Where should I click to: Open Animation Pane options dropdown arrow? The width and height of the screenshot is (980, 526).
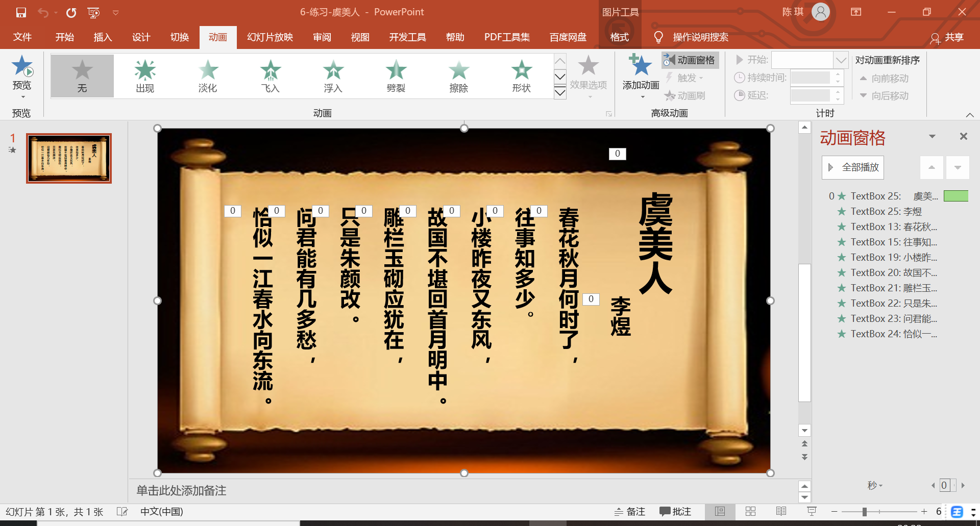932,136
